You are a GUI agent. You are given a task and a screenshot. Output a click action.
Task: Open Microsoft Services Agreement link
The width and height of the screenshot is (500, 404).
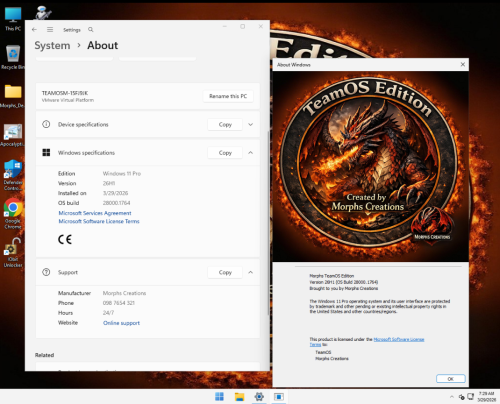point(95,213)
